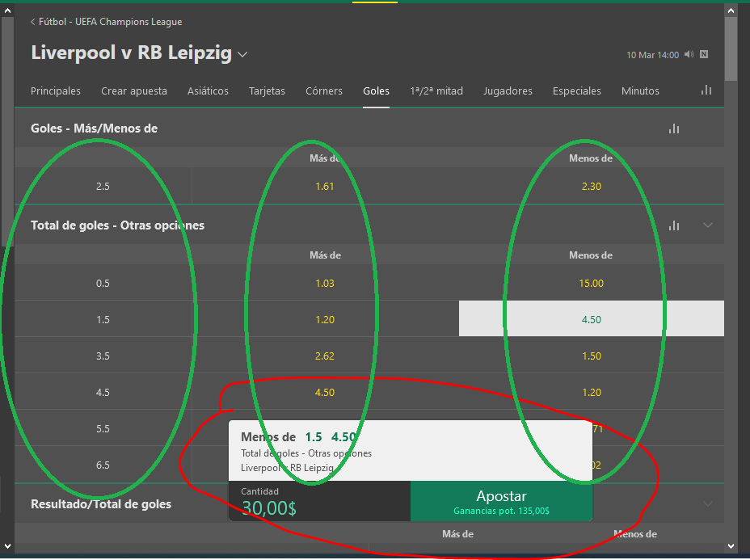The width and height of the screenshot is (750, 560).
Task: Expand the Resultado/Total de goles section
Action: 708,503
